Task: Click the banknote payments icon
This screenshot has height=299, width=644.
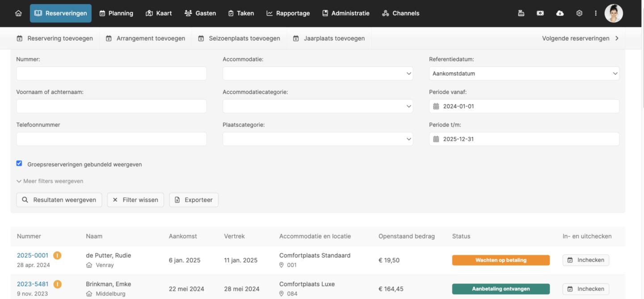Action: [540, 13]
